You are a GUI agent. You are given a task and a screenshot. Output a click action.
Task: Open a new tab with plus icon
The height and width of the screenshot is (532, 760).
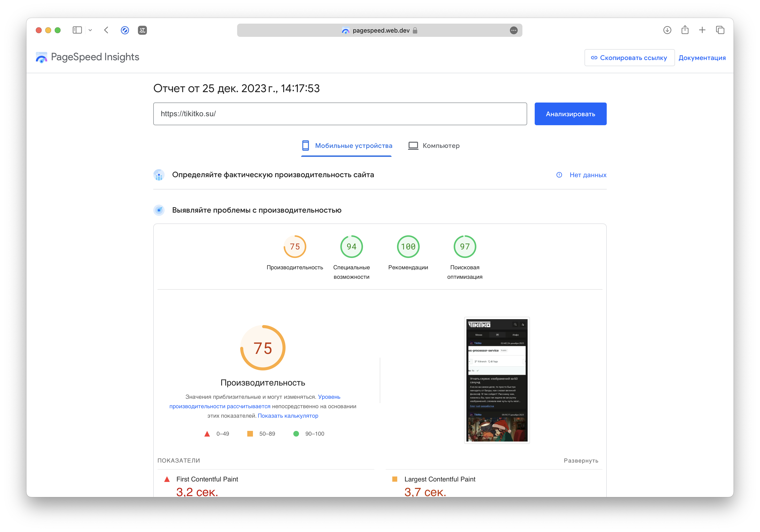tap(702, 30)
